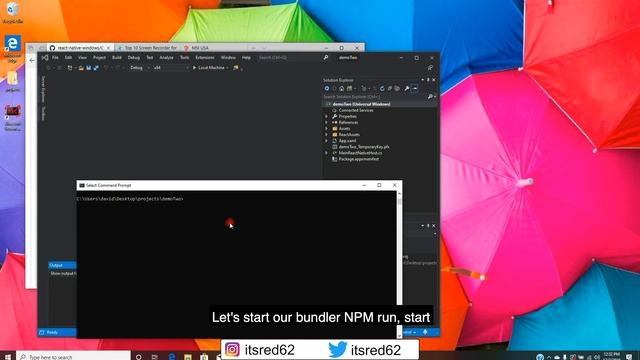Open Solution Explorer window options dropdown

point(422,80)
